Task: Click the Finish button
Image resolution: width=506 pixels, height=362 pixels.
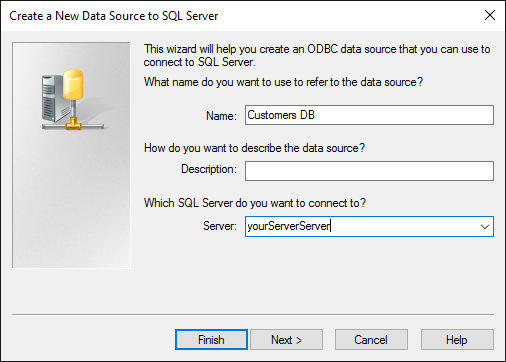Action: [211, 340]
